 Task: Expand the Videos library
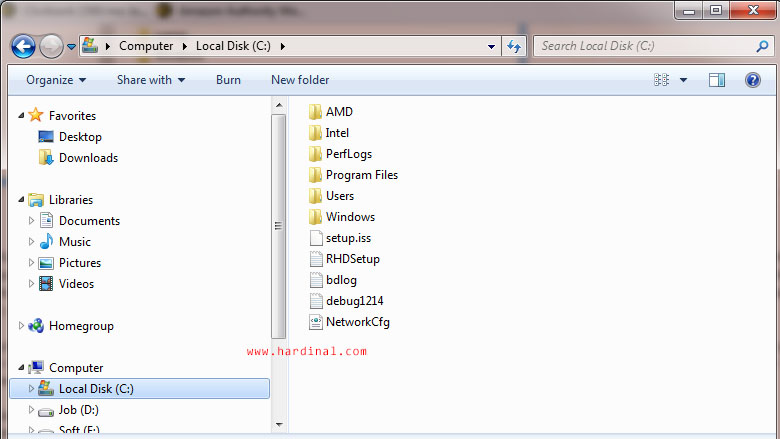tap(31, 283)
